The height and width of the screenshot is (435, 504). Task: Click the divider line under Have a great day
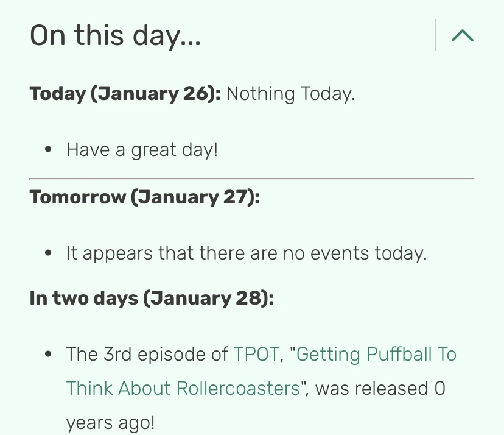click(x=252, y=178)
